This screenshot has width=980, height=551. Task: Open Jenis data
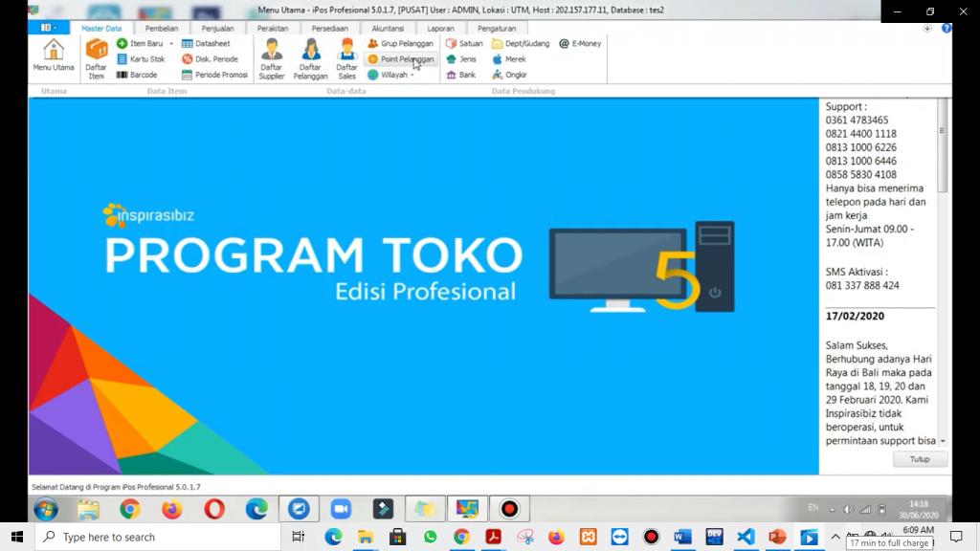click(461, 58)
